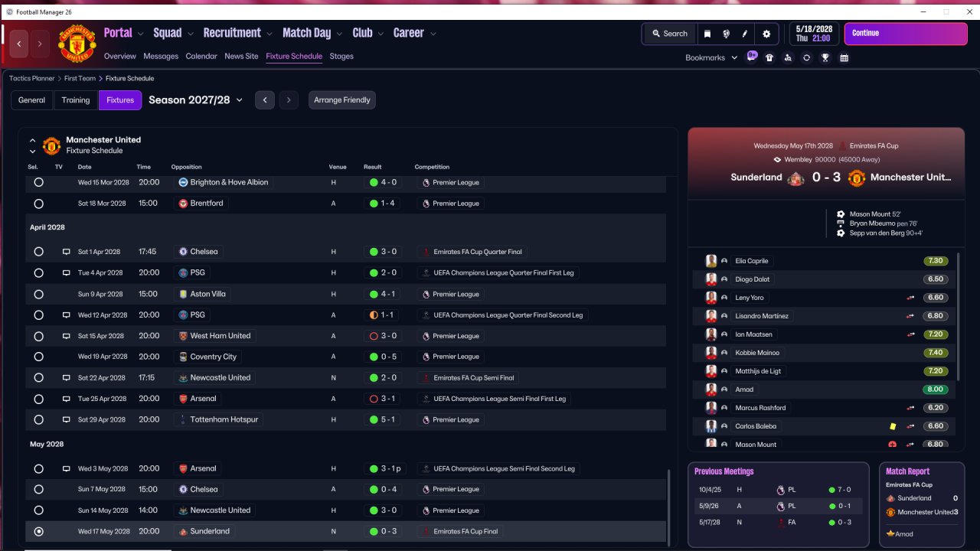This screenshot has width=980, height=551.
Task: Expand the Match Day menu dropdown
Action: (x=339, y=34)
